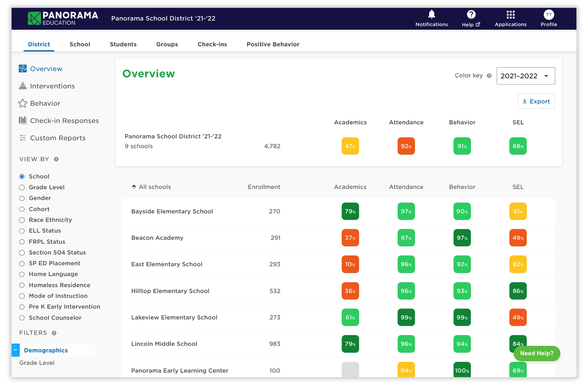Click the TT Profile avatar

549,15
